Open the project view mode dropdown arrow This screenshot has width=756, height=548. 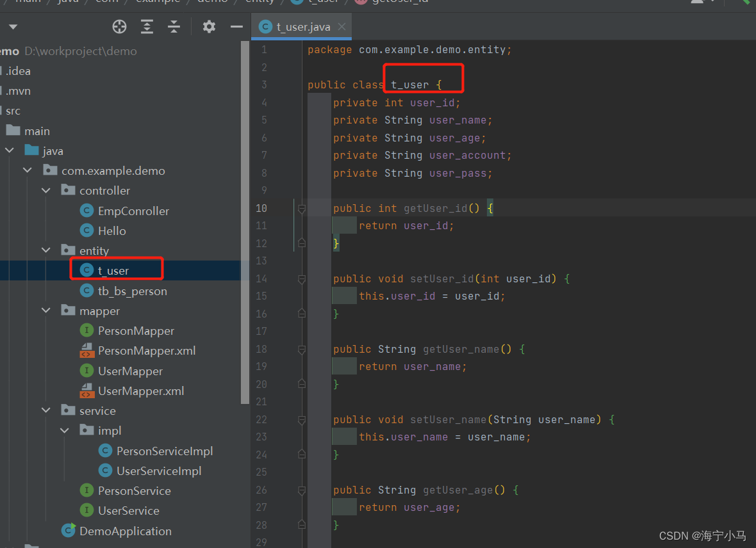pyautogui.click(x=13, y=27)
